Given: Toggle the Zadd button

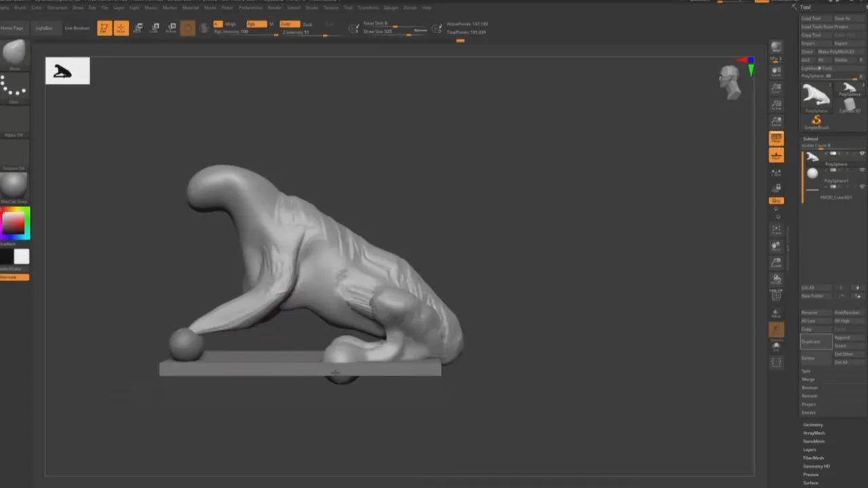Looking at the screenshot, I should coord(290,24).
